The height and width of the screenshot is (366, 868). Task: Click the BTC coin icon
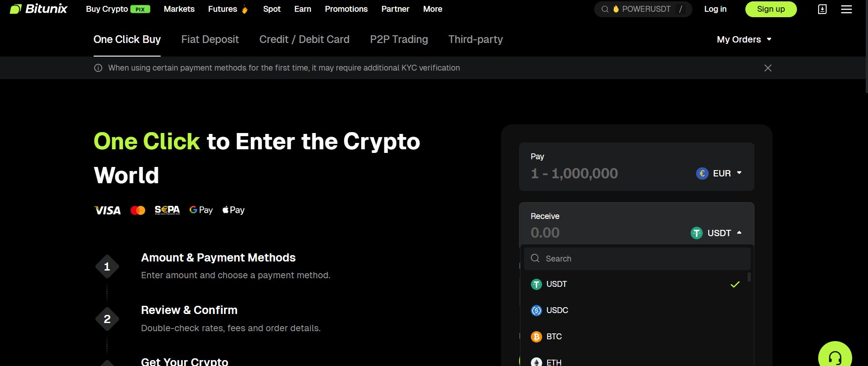(x=536, y=337)
